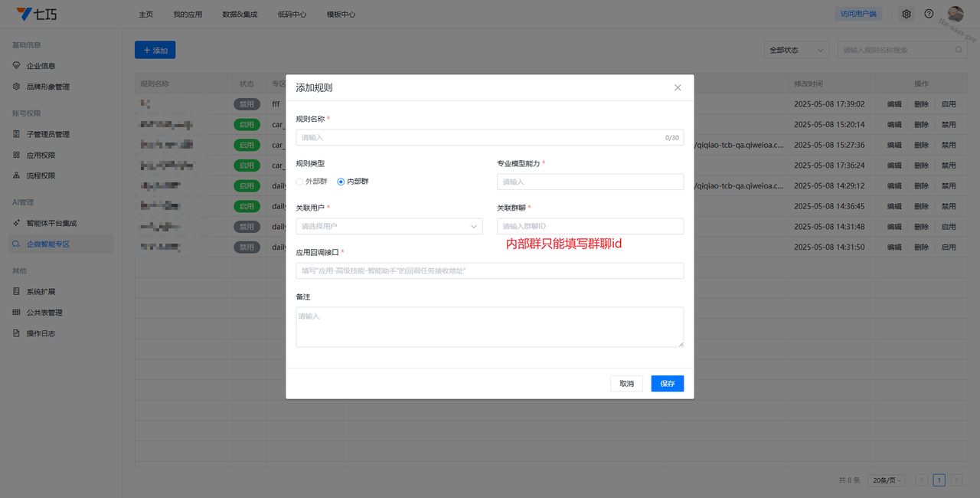Open the 全部状态 filter dropdown
Viewport: 980px width, 498px height.
coord(796,50)
